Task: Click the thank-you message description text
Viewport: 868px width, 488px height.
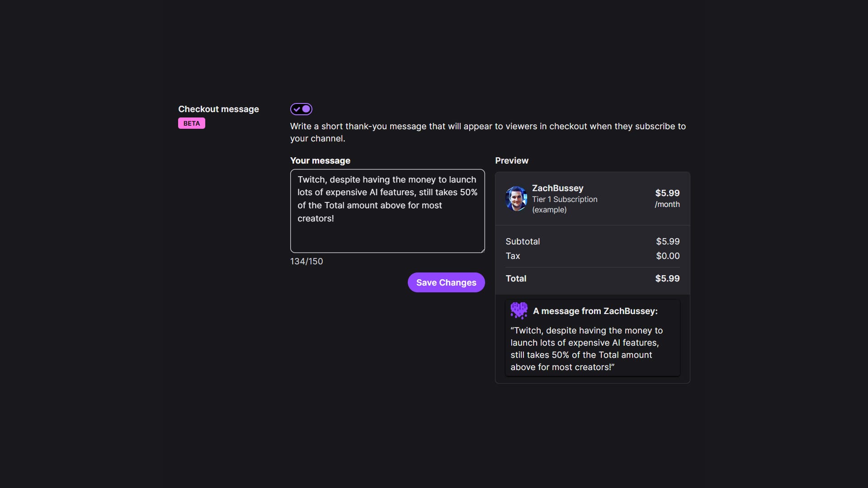Action: pyautogui.click(x=488, y=132)
